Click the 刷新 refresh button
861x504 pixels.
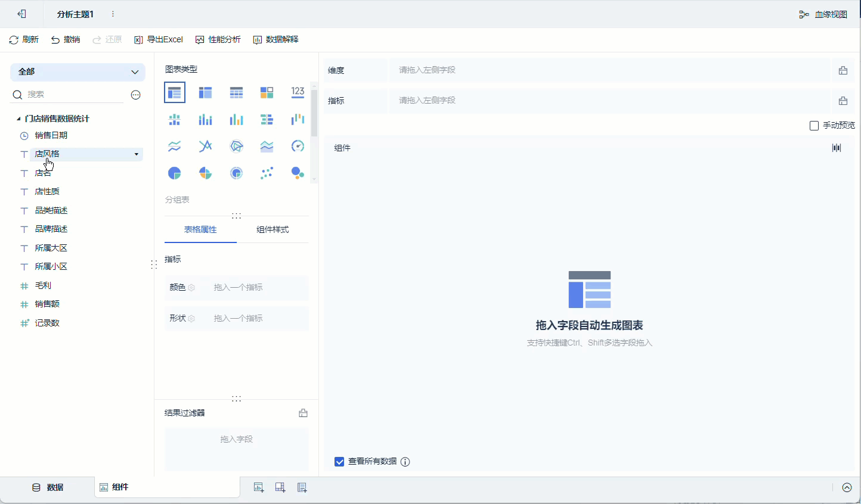(24, 40)
